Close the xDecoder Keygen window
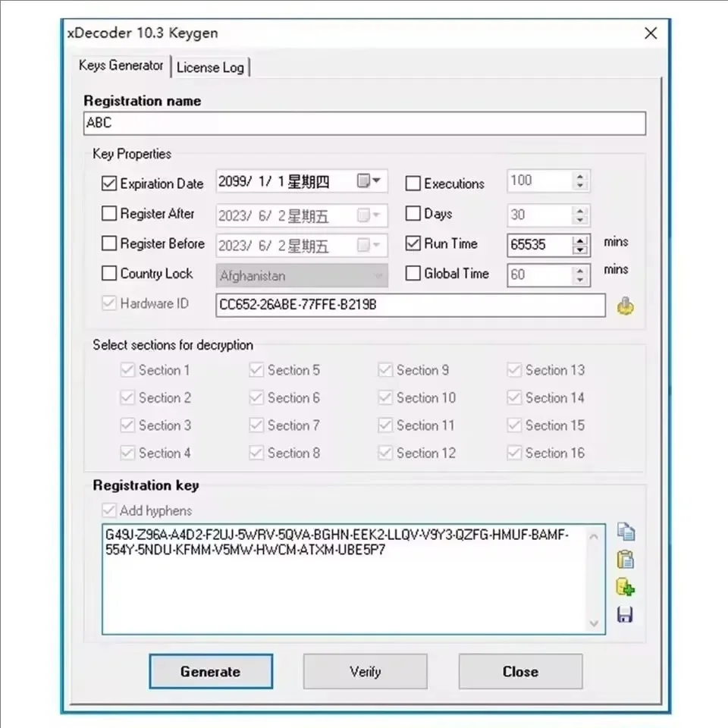Viewport: 728px width, 728px height. (x=651, y=33)
